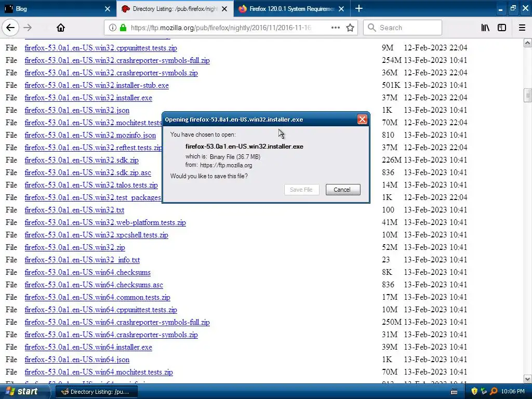Download win64.mochitest.tests.zip link
This screenshot has width=532, height=399.
99,372
